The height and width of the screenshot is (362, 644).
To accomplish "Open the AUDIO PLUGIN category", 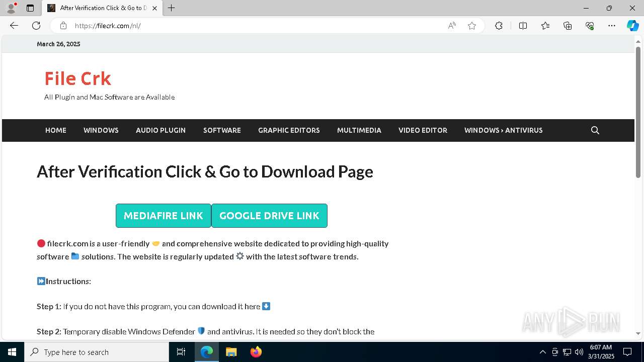I will 160,130.
